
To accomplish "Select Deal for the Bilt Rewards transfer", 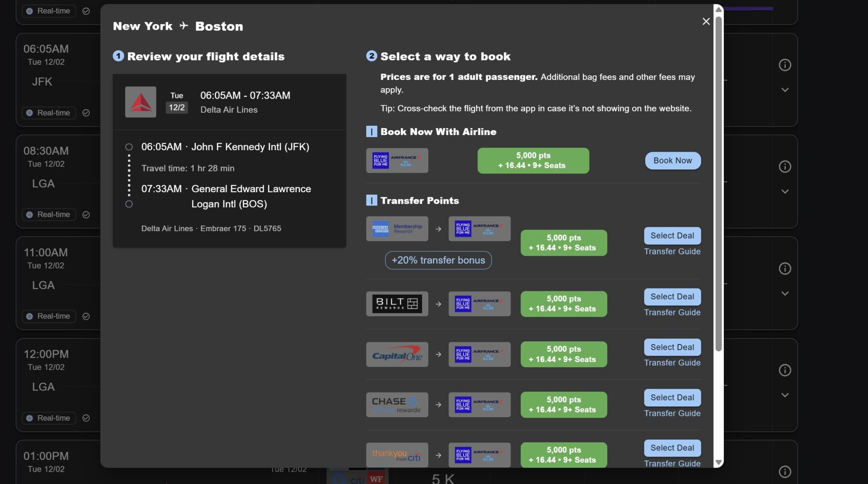I will (x=672, y=296).
